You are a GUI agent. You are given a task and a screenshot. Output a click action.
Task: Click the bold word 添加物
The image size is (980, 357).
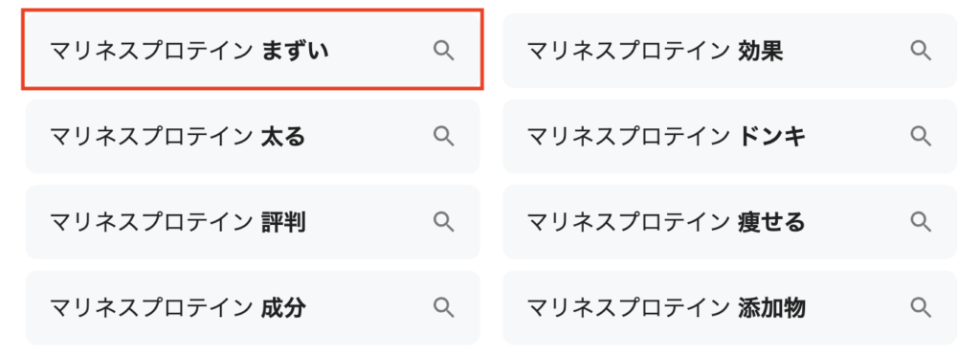pyautogui.click(x=772, y=307)
